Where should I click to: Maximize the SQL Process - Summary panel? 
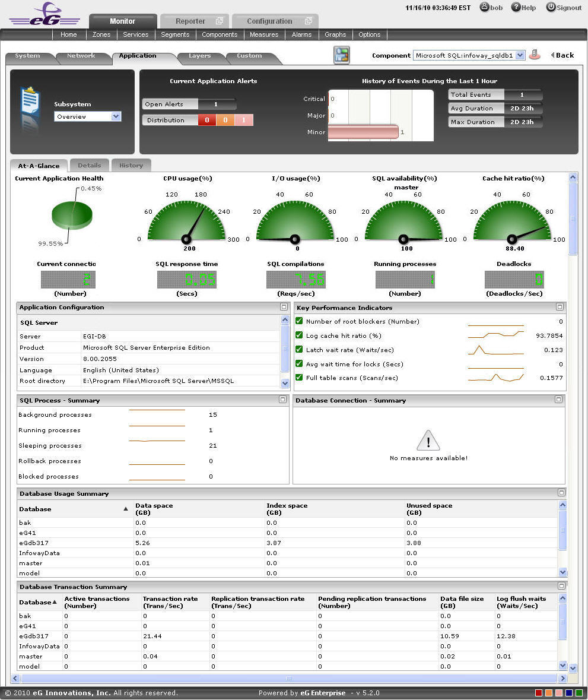coord(282,400)
